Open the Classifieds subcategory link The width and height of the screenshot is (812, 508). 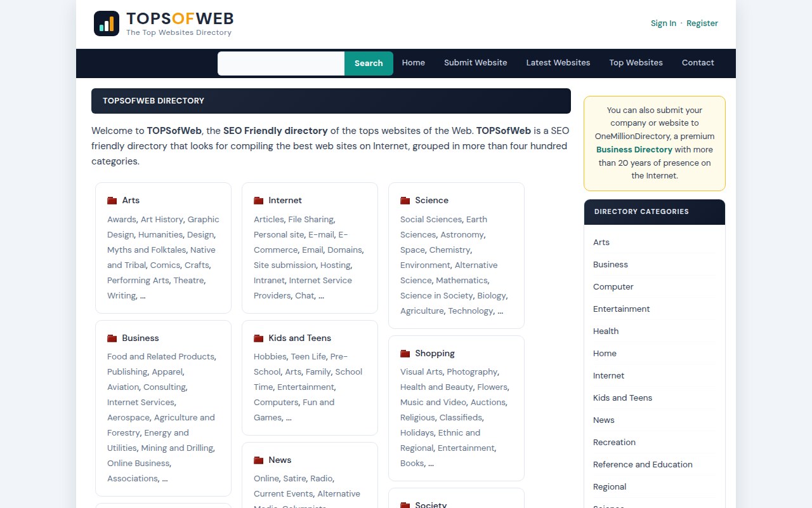point(461,418)
